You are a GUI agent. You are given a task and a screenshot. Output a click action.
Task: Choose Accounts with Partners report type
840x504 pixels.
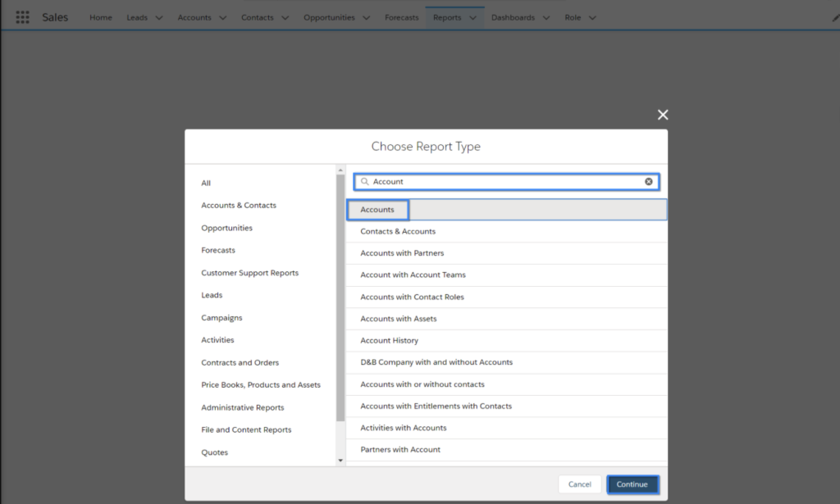[506, 253]
